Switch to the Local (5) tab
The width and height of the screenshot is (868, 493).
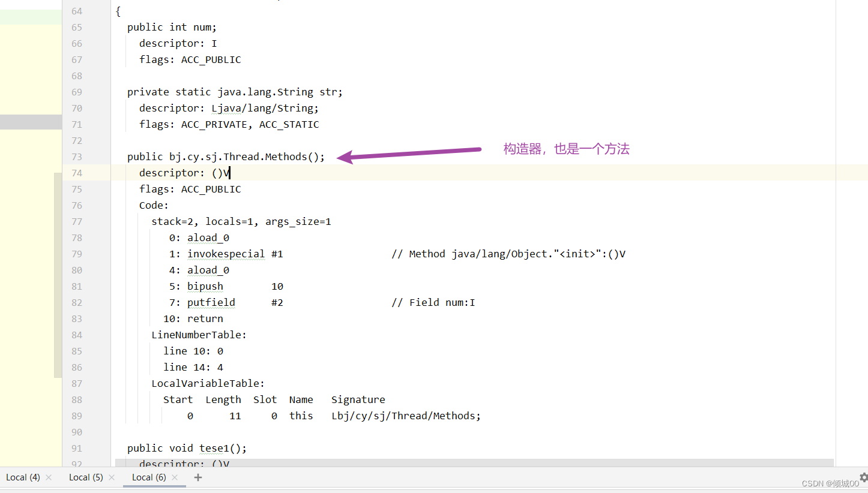pos(86,477)
